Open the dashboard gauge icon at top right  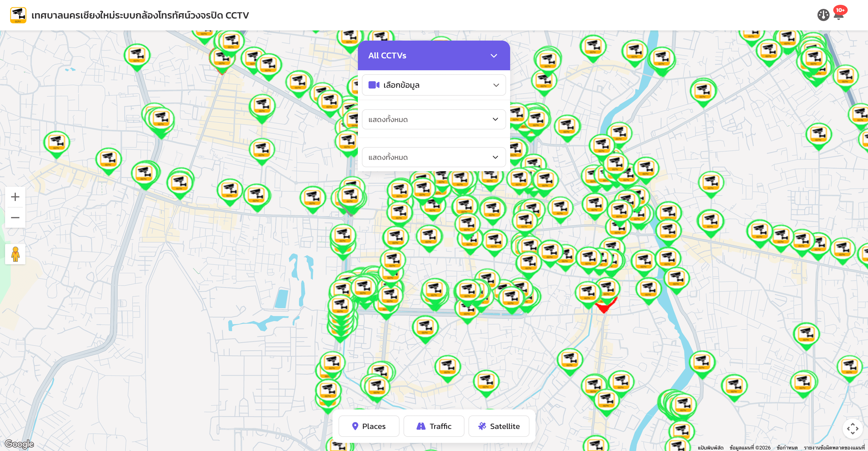pyautogui.click(x=823, y=15)
